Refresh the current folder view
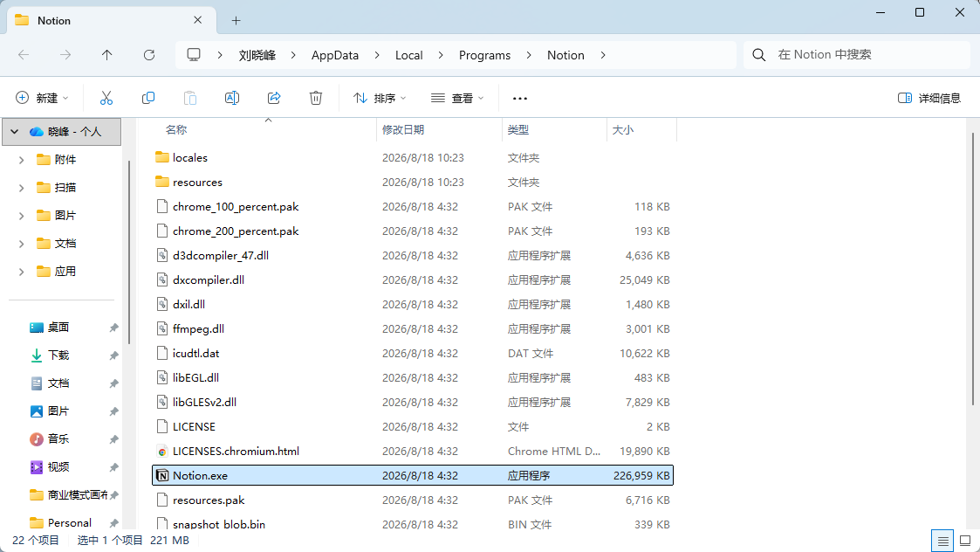This screenshot has height=552, width=980. point(148,55)
